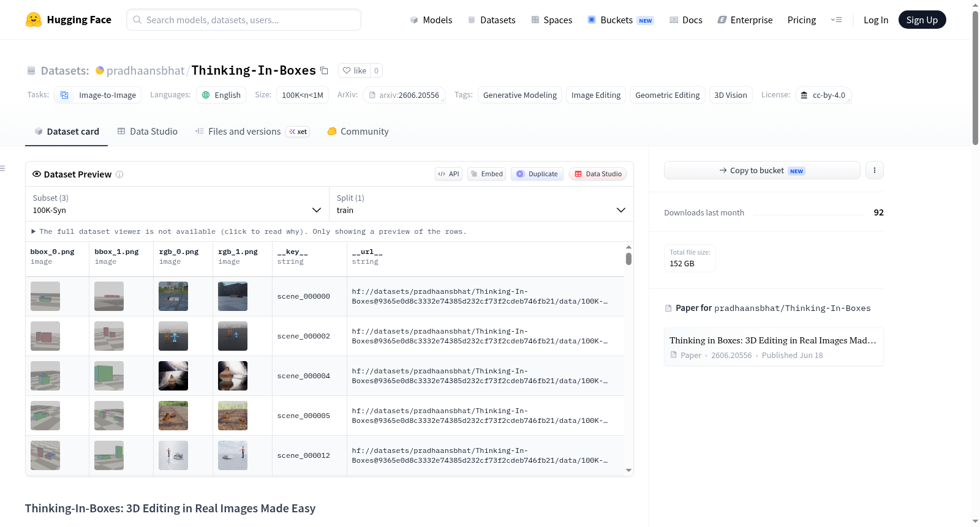Click the red Data Studio button
Image resolution: width=980 pixels, height=527 pixels.
598,174
